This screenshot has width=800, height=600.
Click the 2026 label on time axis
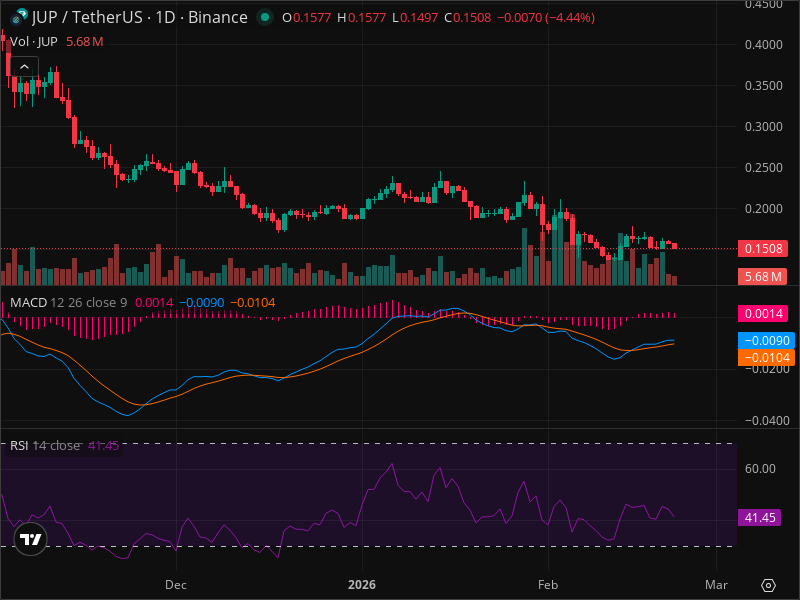click(x=362, y=585)
